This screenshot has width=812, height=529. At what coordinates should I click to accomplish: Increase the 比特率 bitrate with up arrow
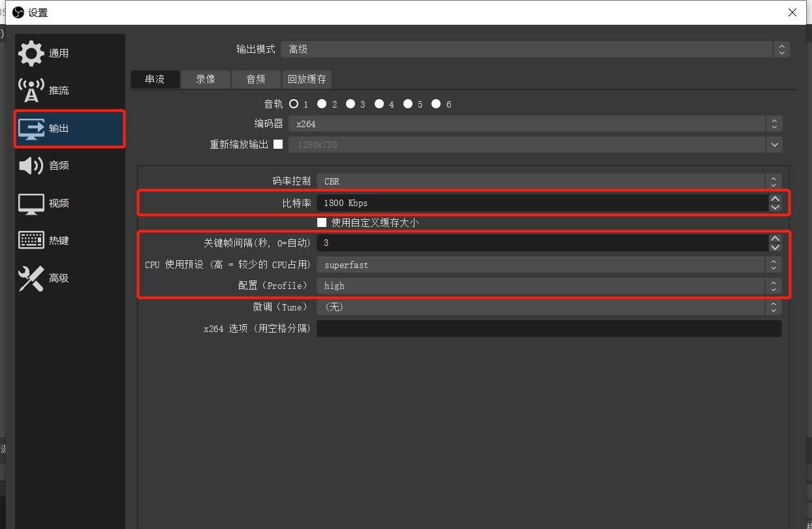[775, 199]
